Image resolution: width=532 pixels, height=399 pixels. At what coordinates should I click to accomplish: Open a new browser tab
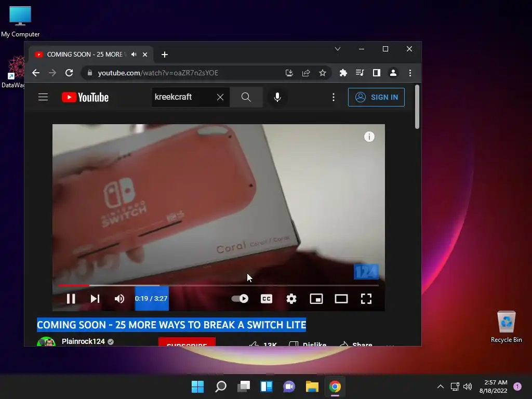coord(165,54)
